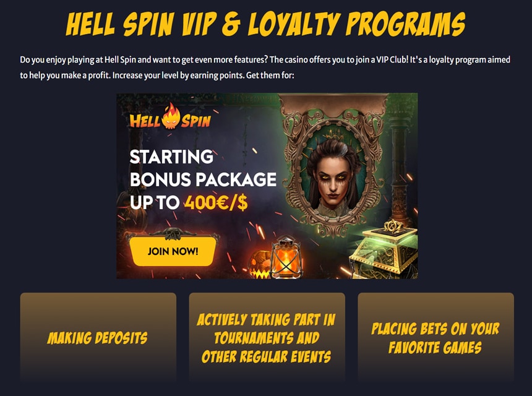Select Placing Bets On Your Favorite Games card
This screenshot has height=396, width=532.
click(x=435, y=337)
